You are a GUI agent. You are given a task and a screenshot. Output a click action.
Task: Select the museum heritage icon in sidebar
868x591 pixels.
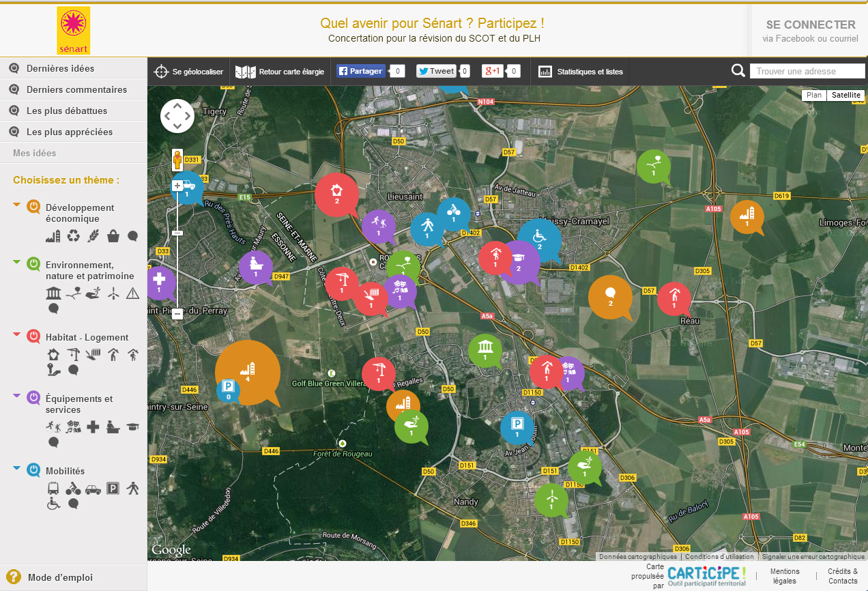pyautogui.click(x=53, y=293)
